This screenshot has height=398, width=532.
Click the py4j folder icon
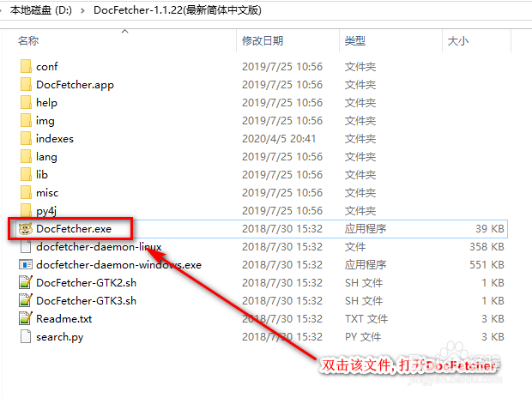[x=26, y=210]
